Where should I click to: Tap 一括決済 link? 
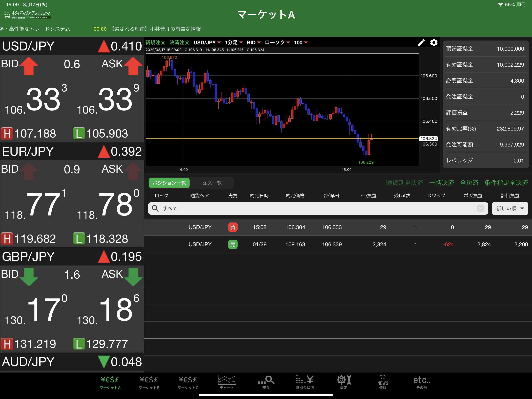[x=441, y=183]
